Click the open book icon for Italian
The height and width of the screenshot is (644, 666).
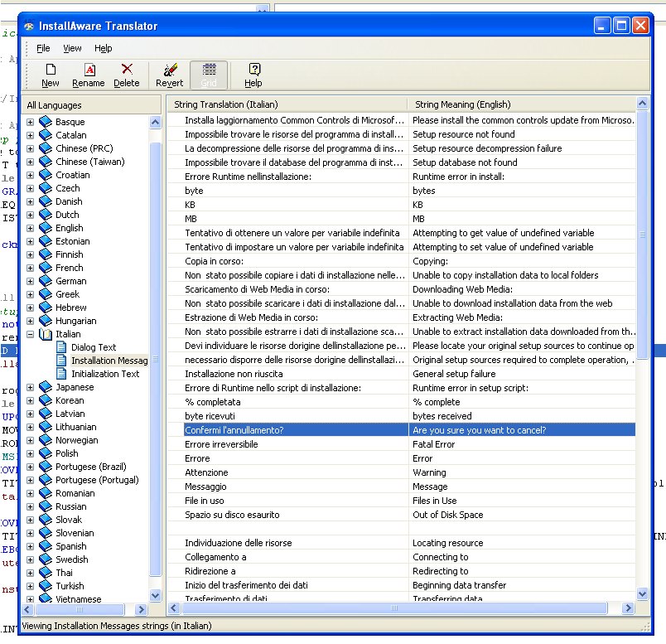tap(46, 334)
